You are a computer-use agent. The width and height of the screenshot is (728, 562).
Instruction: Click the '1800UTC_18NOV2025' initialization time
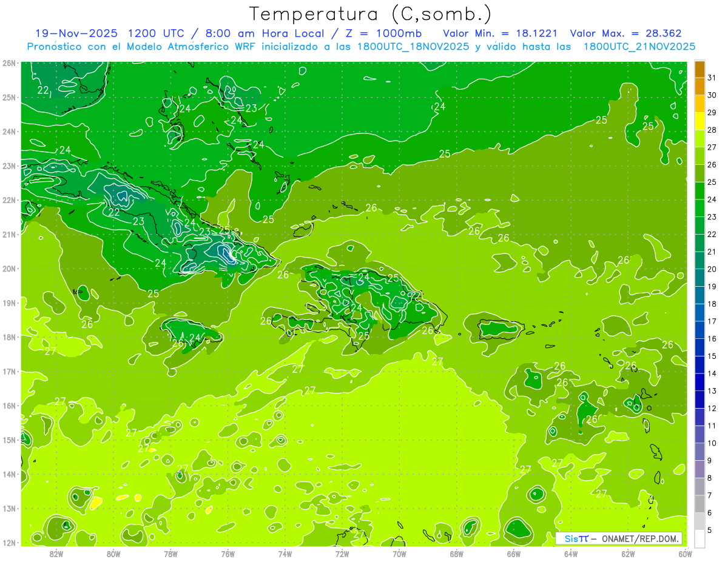tap(411, 46)
